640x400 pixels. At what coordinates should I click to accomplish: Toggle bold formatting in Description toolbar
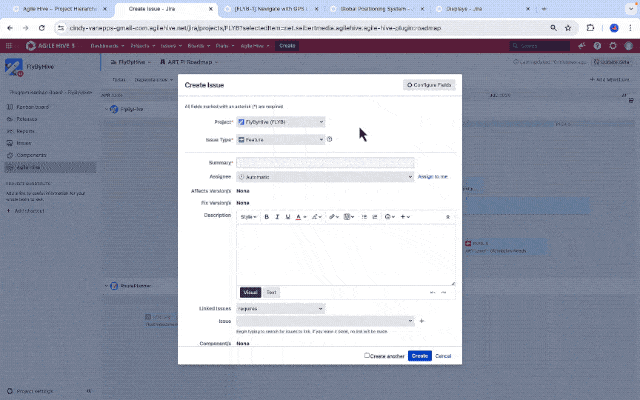click(x=267, y=217)
